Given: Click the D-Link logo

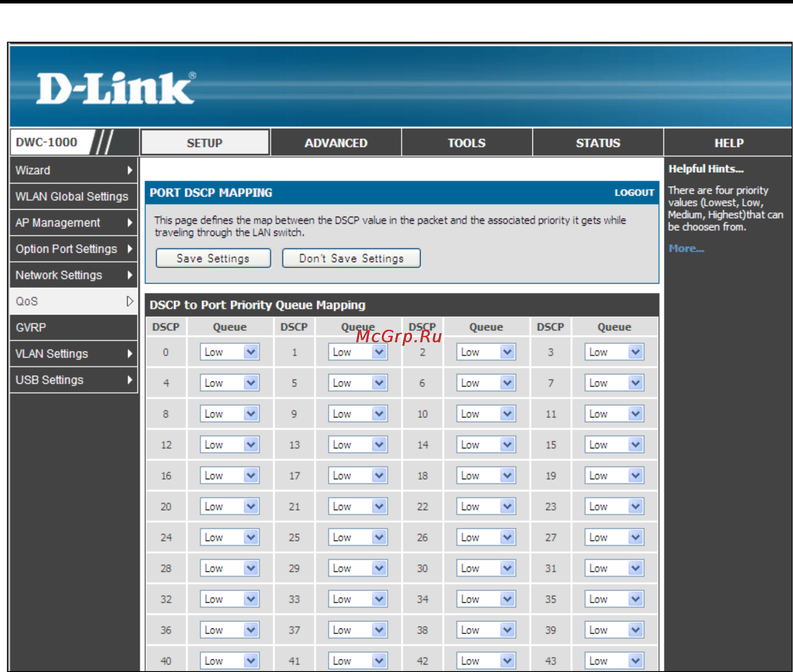Looking at the screenshot, I should (116, 88).
